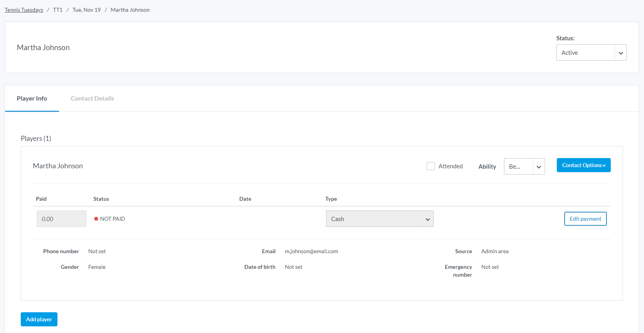Select the Player Info tab
The image size is (644, 333).
pos(32,99)
